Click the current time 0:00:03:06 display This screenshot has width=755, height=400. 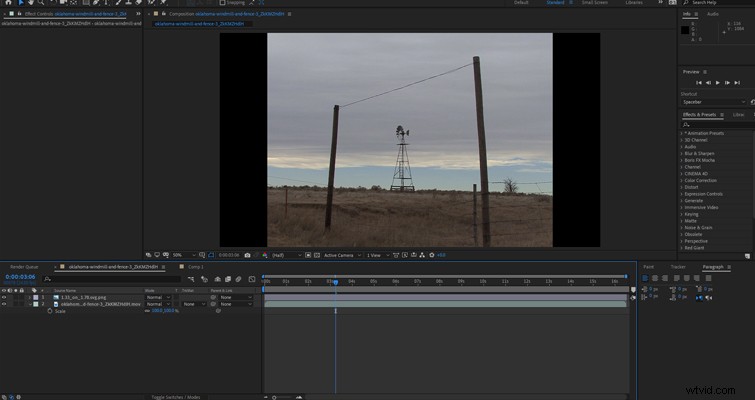point(20,277)
